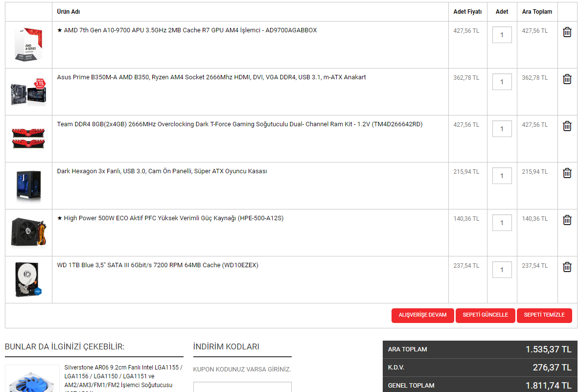579x392 pixels.
Task: Open Asus Prime B350M-A product link
Action: (x=211, y=77)
